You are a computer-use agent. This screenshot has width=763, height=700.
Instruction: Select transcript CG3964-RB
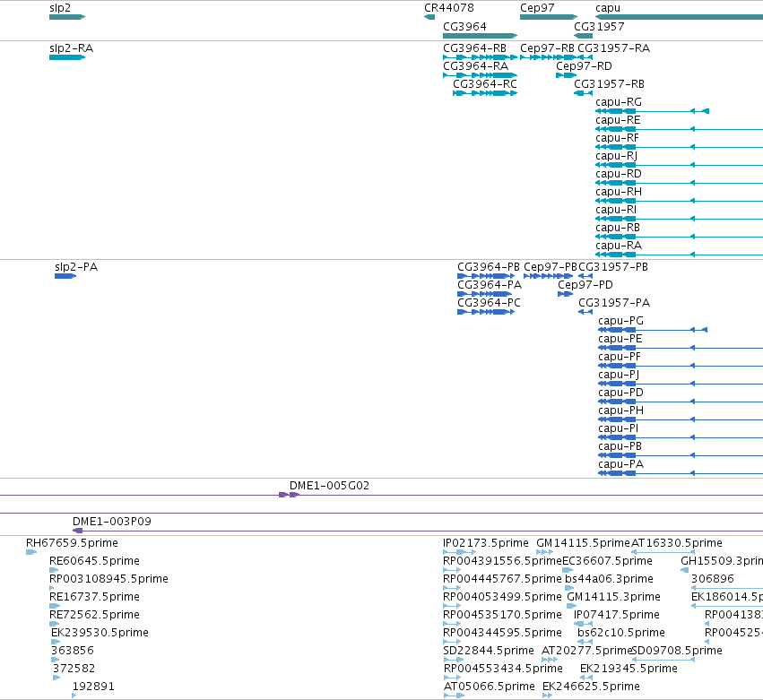click(480, 57)
